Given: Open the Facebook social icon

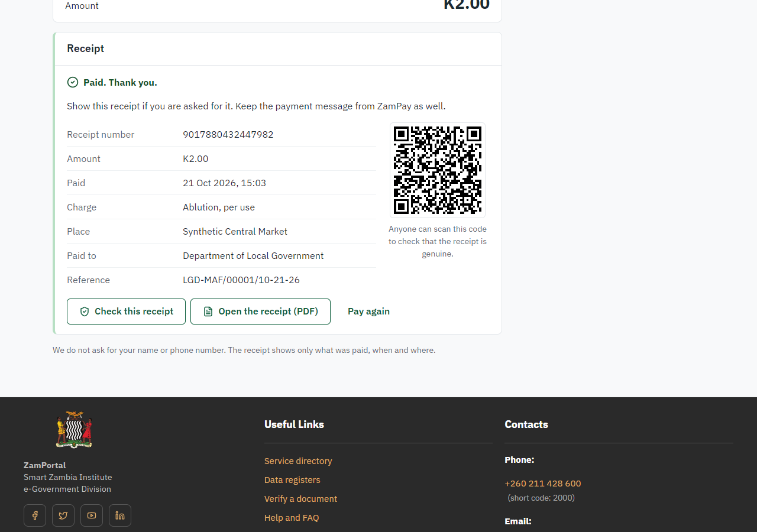Looking at the screenshot, I should 35,515.
